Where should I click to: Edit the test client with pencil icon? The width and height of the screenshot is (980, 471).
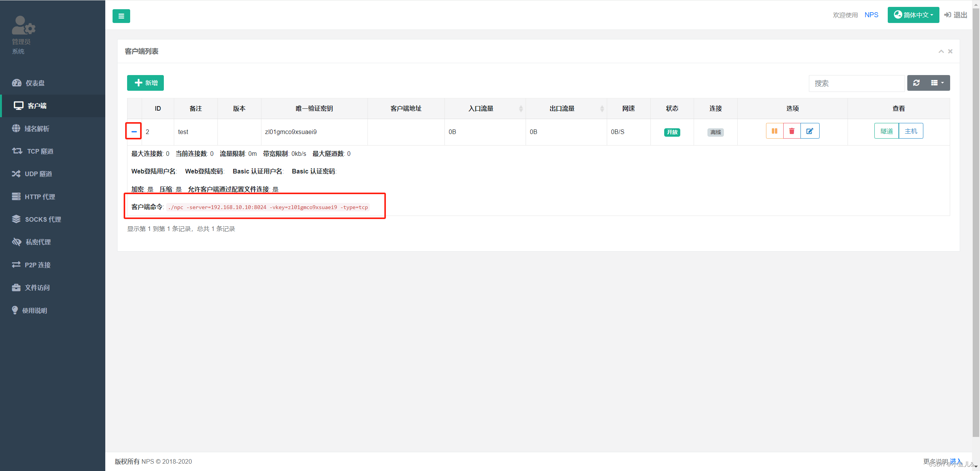pos(810,131)
